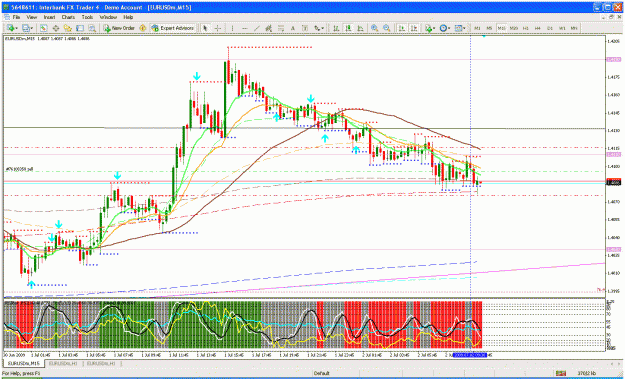Open the Indicators list icon

click(x=428, y=28)
